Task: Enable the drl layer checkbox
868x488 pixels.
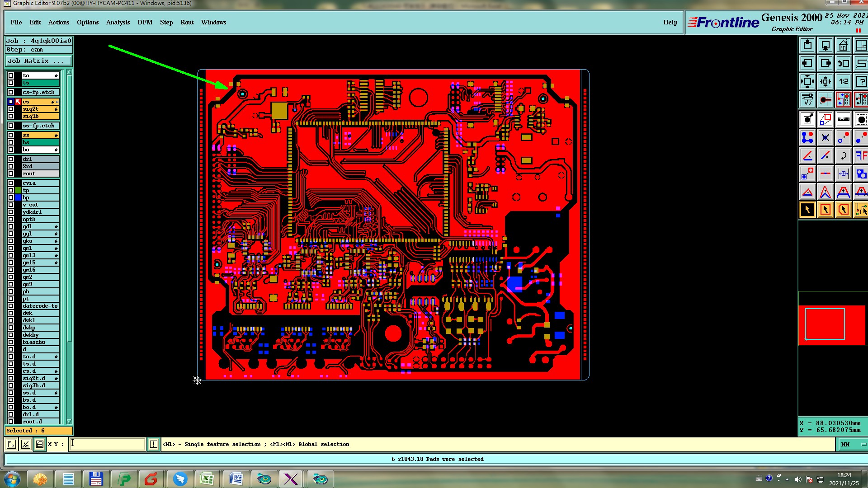Action: pyautogui.click(x=11, y=159)
